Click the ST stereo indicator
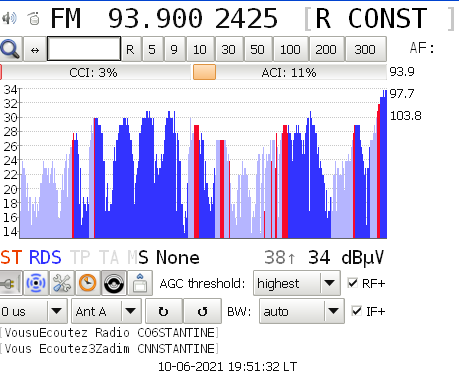Image resolution: width=459 pixels, height=375 pixels. [12, 258]
